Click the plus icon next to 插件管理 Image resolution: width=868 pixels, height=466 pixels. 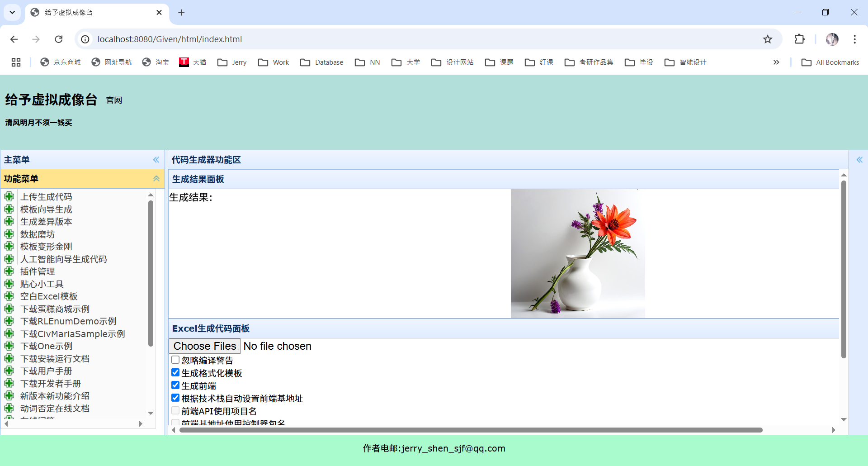[9, 271]
